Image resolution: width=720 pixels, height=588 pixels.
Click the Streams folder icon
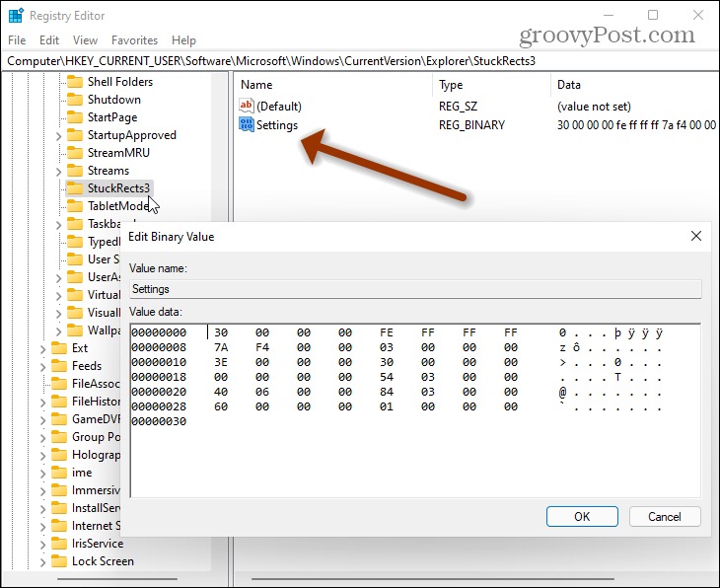coord(75,171)
